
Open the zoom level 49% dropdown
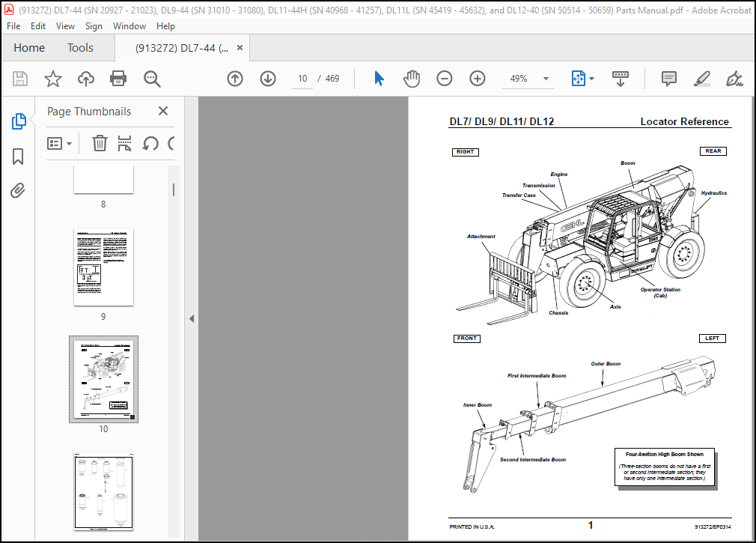tap(546, 79)
